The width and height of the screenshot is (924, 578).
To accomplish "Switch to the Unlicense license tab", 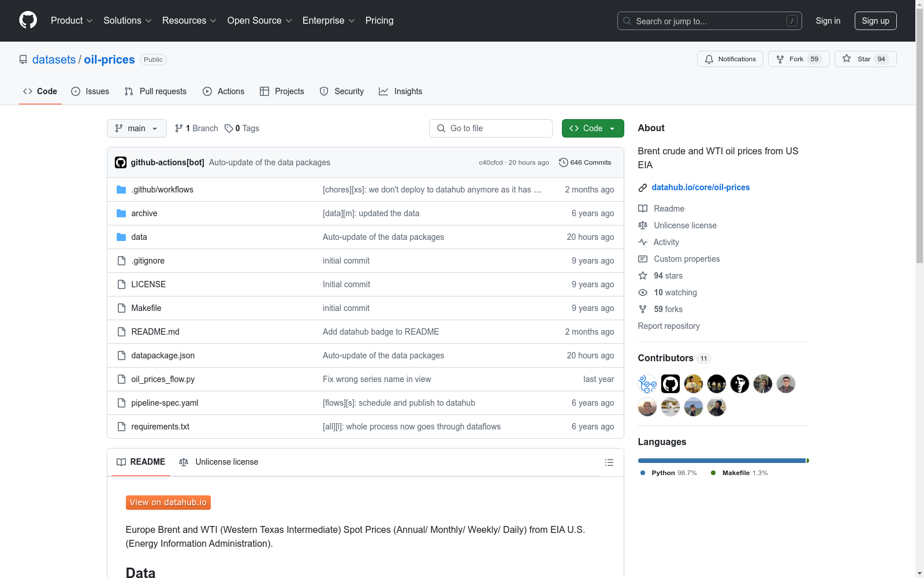I will tap(219, 462).
